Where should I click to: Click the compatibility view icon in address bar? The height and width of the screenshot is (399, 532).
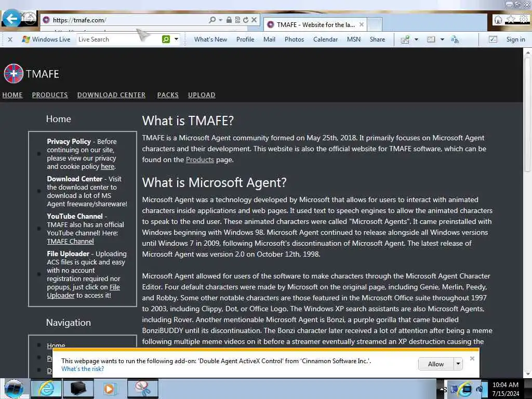point(237,20)
